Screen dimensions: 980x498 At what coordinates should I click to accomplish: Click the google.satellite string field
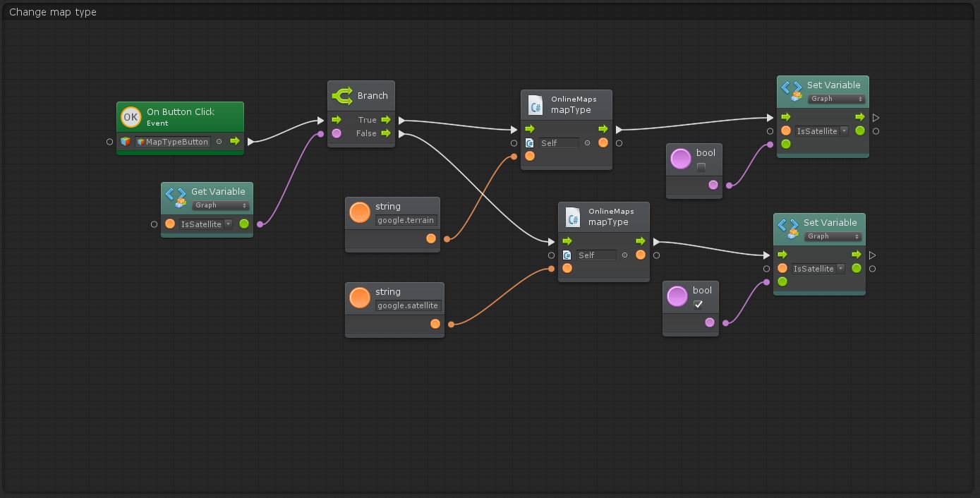[408, 305]
